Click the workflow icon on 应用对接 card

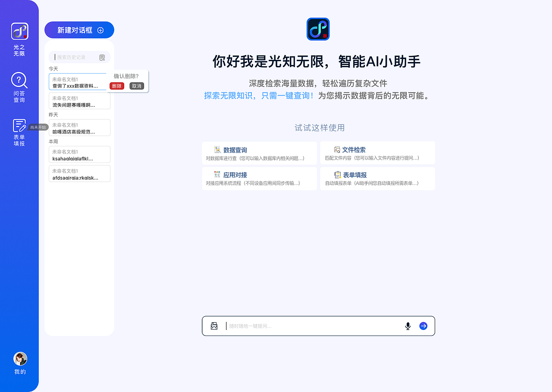coord(217,175)
